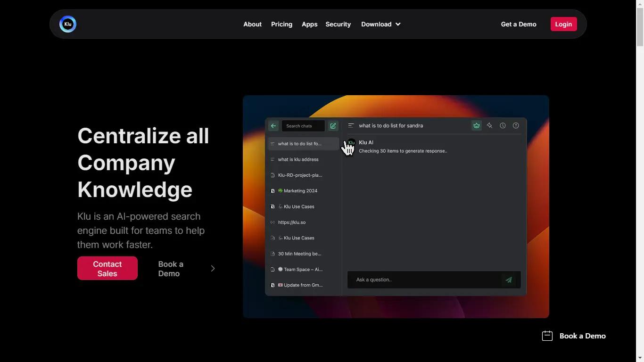644x362 pixels.
Task: Click the Klu AI avatar
Action: 351,143
